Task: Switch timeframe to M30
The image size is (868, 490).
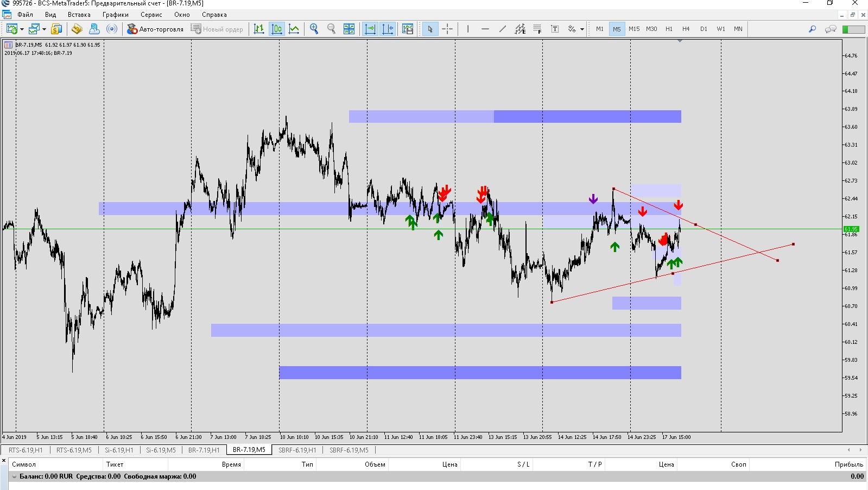Action: point(651,29)
